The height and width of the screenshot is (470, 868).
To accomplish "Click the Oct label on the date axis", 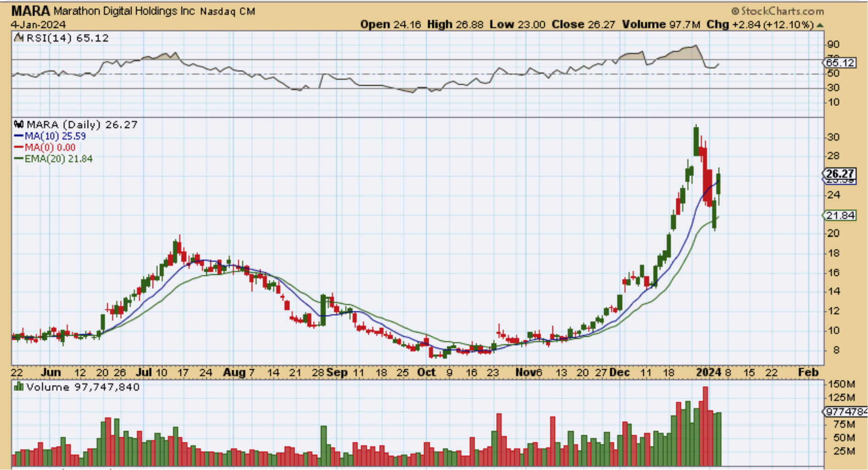I will pos(426,372).
